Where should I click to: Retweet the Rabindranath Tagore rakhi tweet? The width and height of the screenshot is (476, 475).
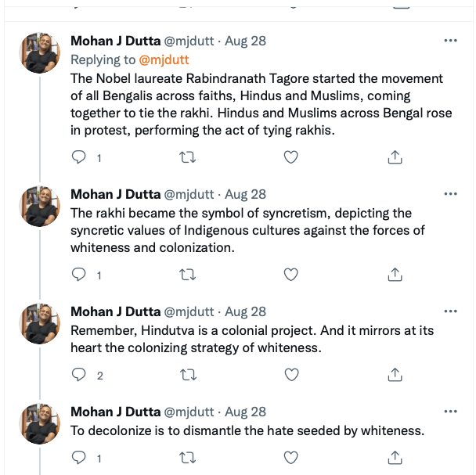[x=188, y=157]
